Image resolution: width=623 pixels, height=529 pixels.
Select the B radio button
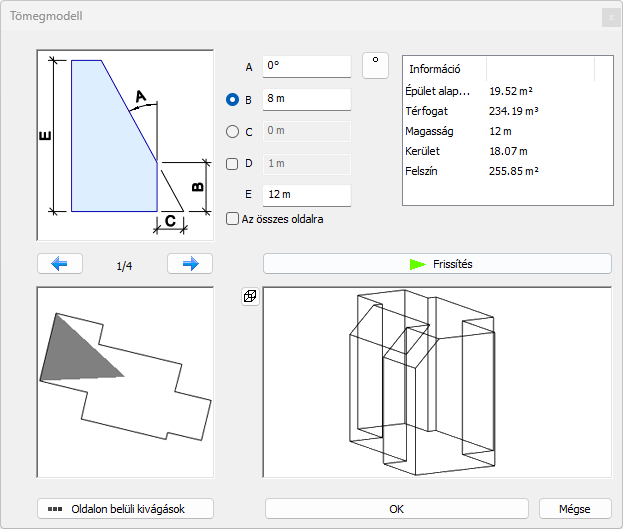pyautogui.click(x=233, y=100)
